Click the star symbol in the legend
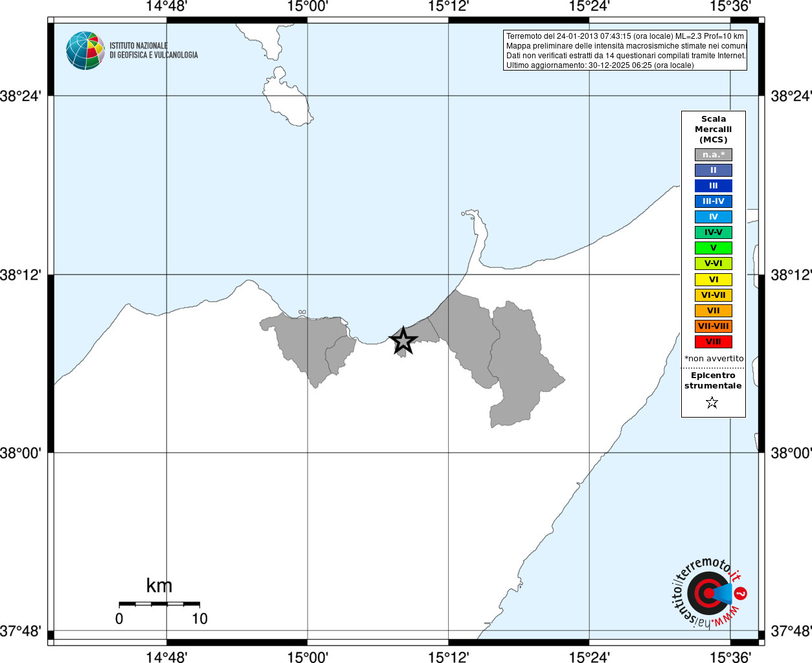Screen dimensions: 812x663 point(712,403)
